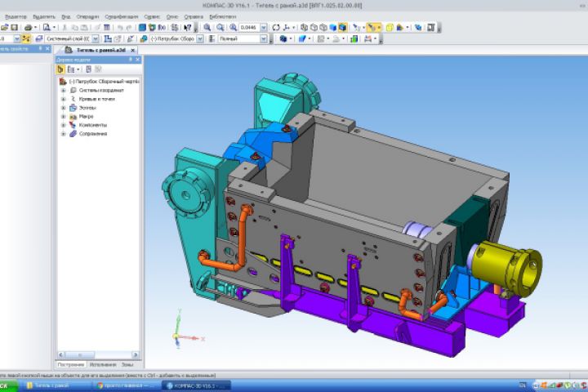Image resolution: width=588 pixels, height=392 pixels.
Task: Close the Дерево модели panel
Action: [138, 60]
